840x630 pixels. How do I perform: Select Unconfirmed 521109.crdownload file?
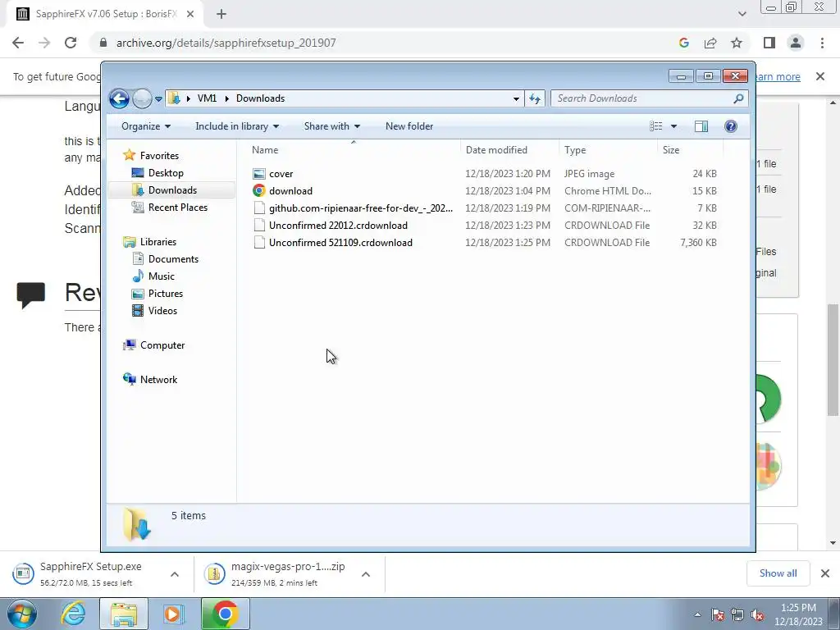484,242
